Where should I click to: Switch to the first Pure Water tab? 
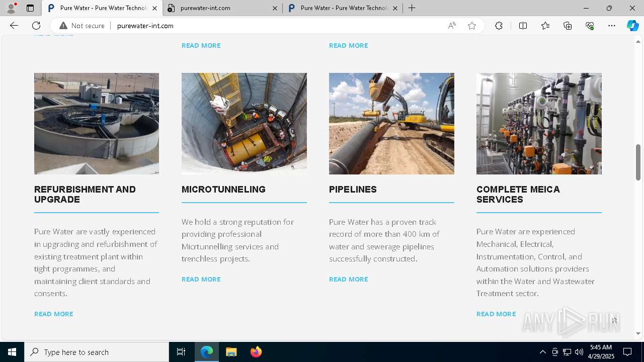tap(102, 8)
